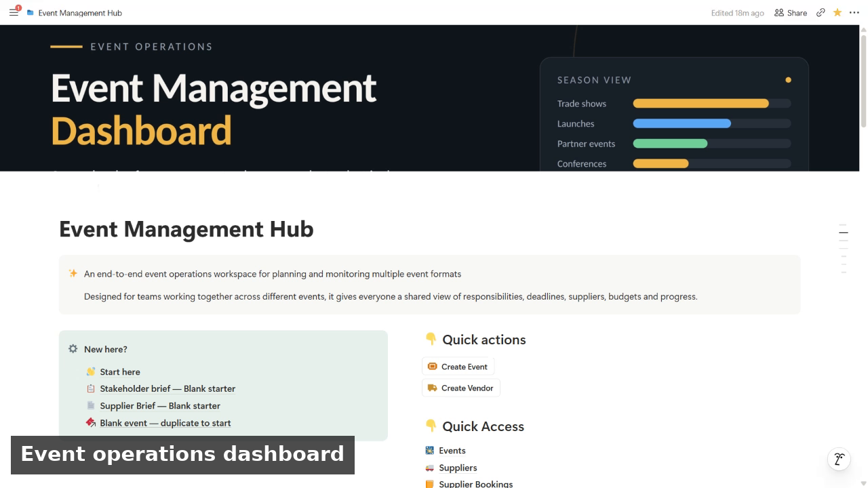Open the Supplier Bookings page link
The height and width of the screenshot is (488, 868).
(x=469, y=484)
